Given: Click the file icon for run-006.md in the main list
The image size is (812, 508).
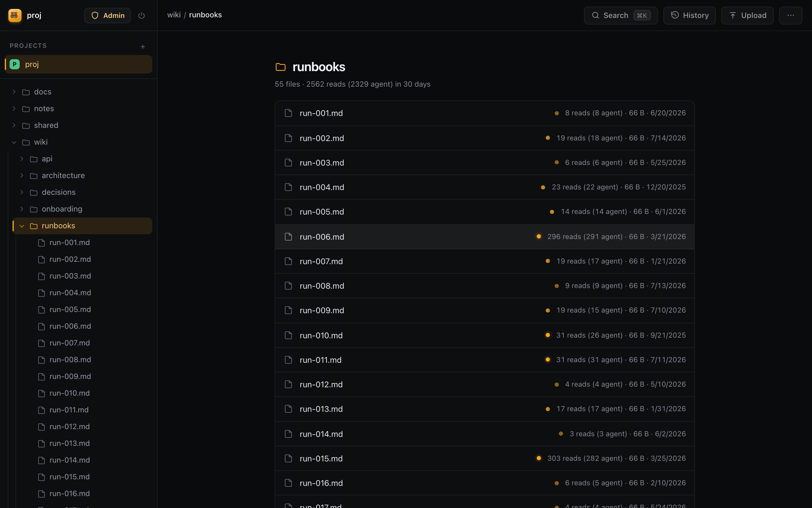Looking at the screenshot, I should pos(288,237).
